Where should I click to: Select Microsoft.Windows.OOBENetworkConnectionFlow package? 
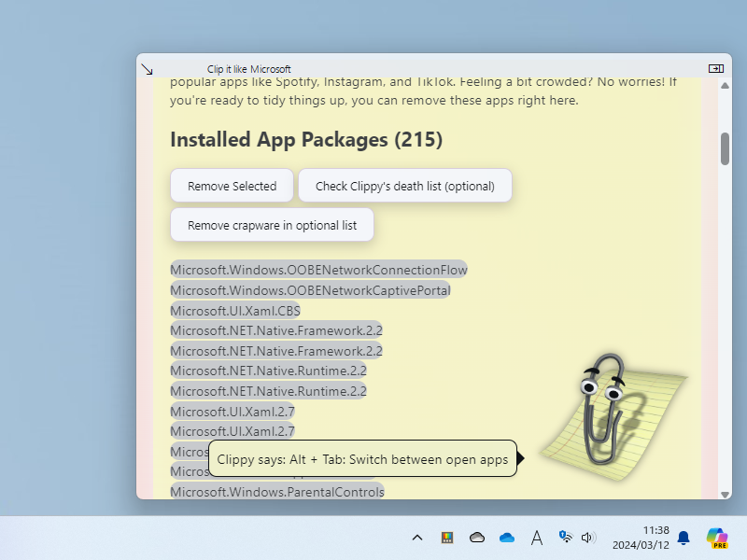(x=318, y=270)
